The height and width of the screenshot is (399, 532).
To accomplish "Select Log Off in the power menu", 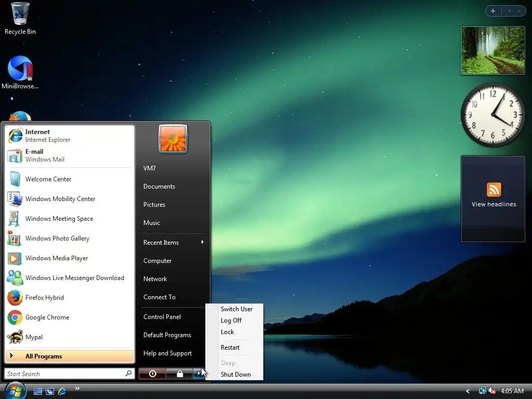I will point(231,320).
